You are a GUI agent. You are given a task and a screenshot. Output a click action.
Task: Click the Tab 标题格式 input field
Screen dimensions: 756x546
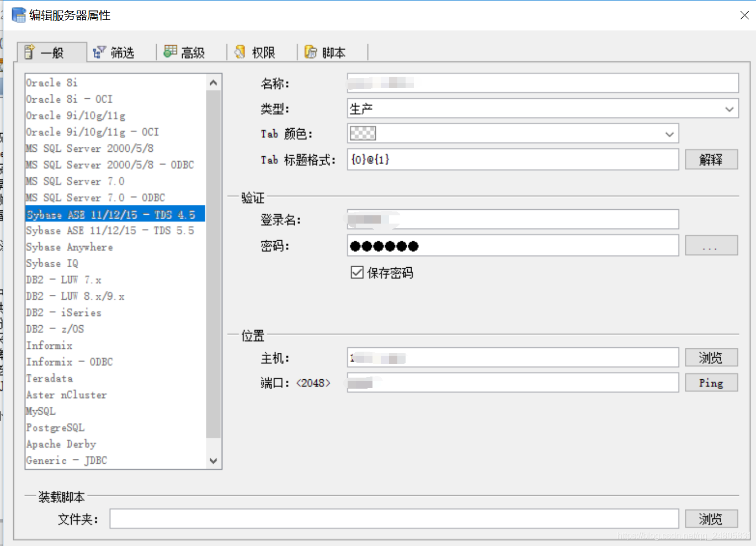pyautogui.click(x=513, y=160)
